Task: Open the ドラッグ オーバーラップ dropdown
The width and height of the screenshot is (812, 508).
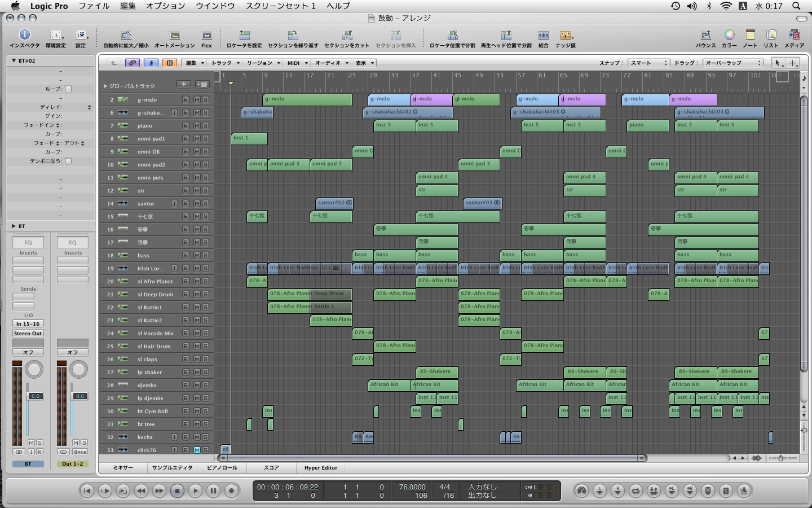Action: (x=732, y=63)
